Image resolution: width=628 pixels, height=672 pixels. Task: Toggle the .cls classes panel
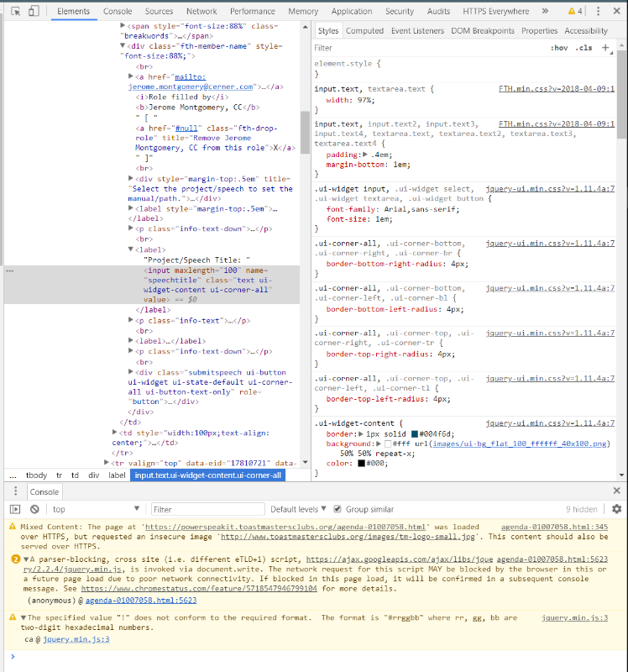584,48
